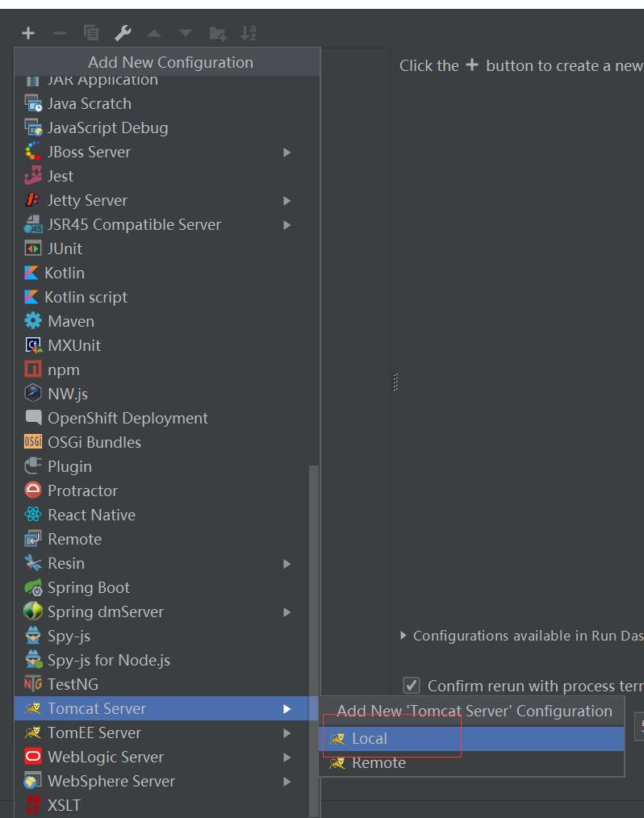
Task: Click the Move Up arrow icon
Action: (x=154, y=33)
